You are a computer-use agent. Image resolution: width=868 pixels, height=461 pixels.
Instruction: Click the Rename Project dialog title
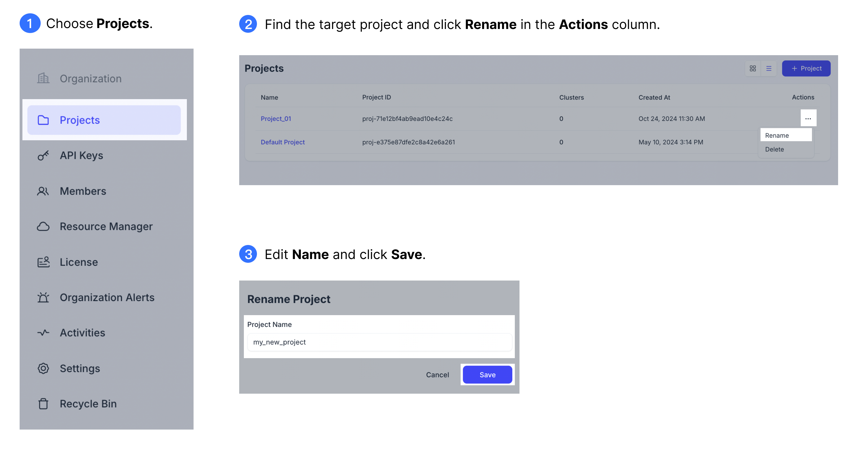tap(288, 299)
